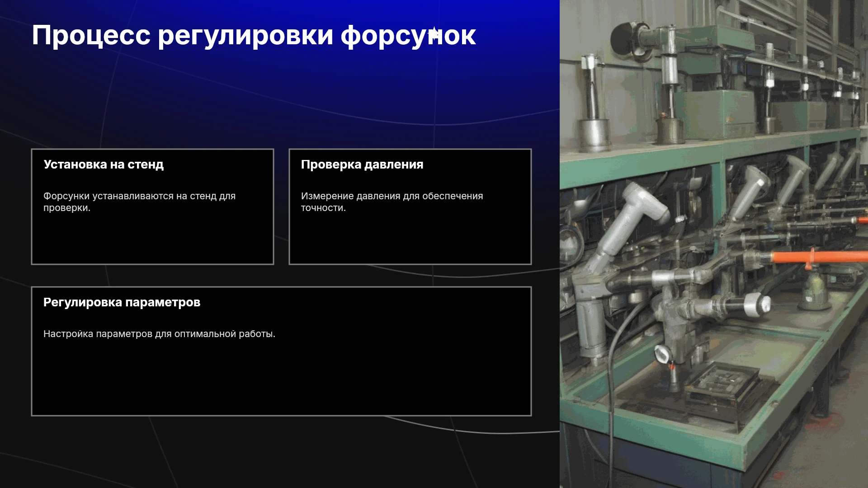Click the orange lever handle in the photo

tap(818, 258)
